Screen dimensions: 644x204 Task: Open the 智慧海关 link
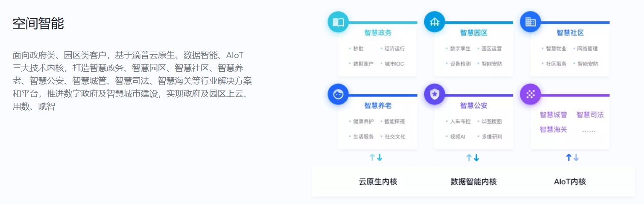[x=553, y=130]
